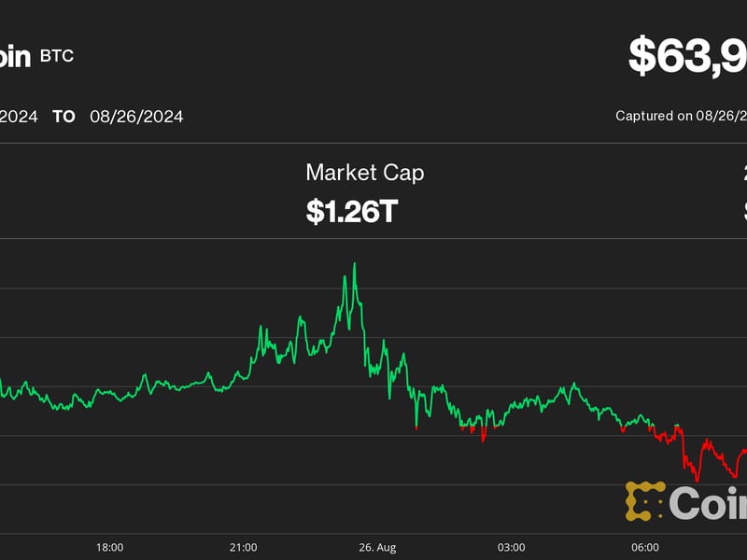The image size is (747, 560).
Task: Click the Market Cap label
Action: click(364, 172)
